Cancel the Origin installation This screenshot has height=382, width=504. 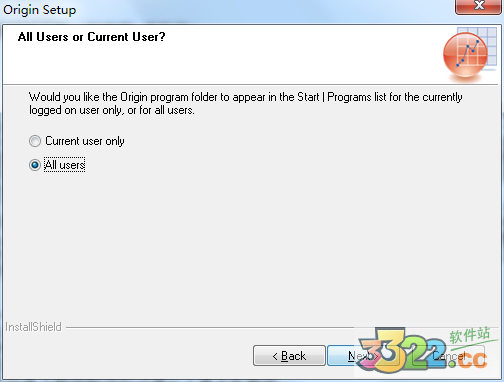(449, 356)
